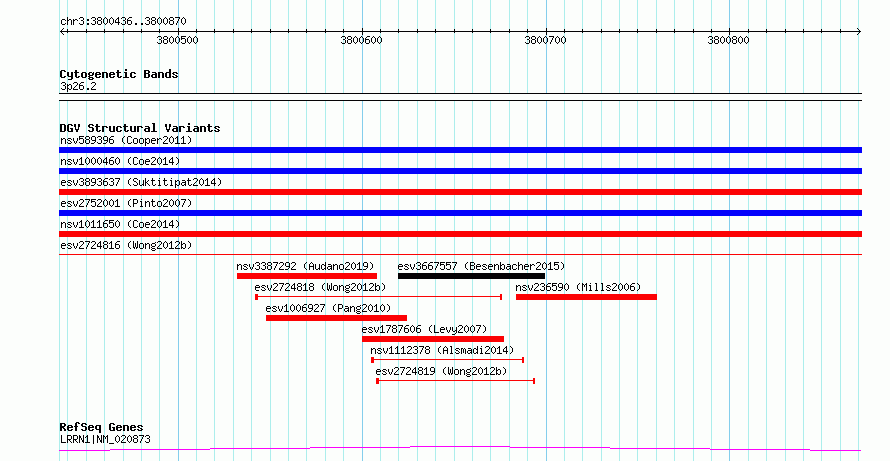Open variant esv2724819 (Wong2012b) label
Viewport: 890px width, 461px height.
(x=442, y=371)
